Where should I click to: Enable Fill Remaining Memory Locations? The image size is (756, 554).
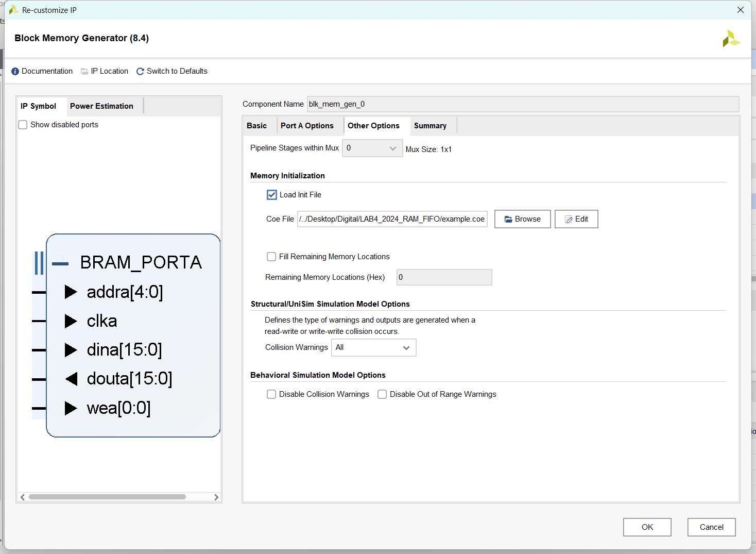click(271, 257)
